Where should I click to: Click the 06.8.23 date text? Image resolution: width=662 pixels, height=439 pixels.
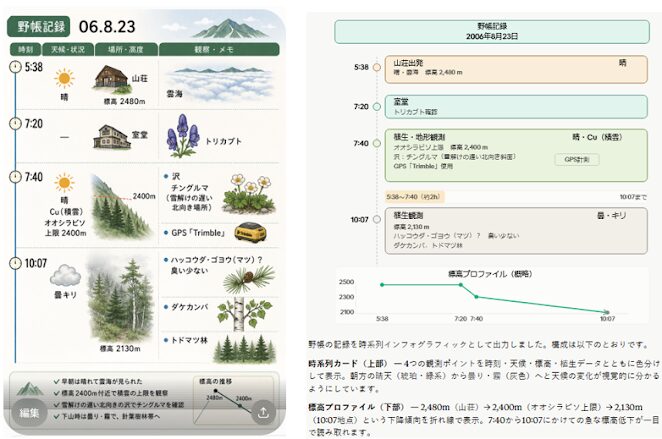(107, 27)
